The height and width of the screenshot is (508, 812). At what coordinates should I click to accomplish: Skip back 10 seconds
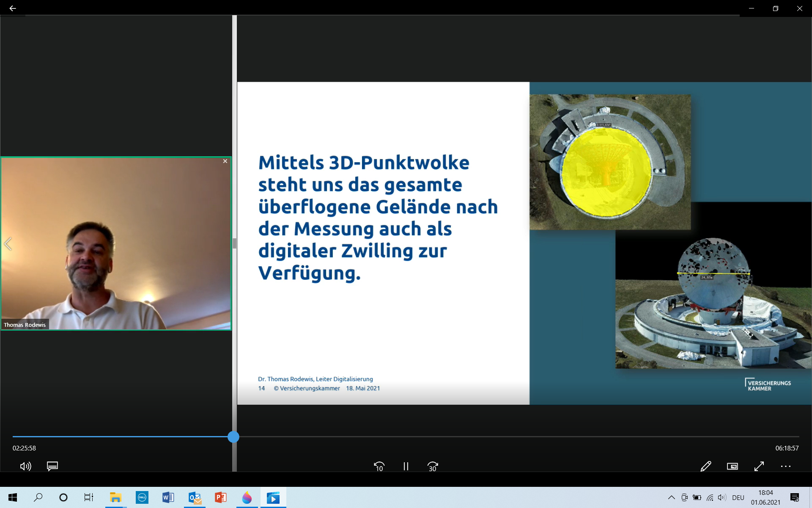pos(379,466)
